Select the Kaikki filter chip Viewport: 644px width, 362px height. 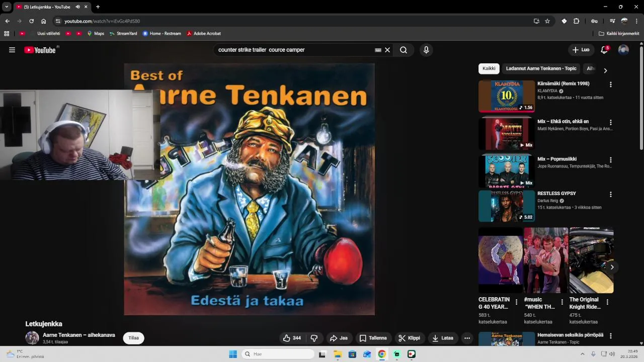coord(489,68)
